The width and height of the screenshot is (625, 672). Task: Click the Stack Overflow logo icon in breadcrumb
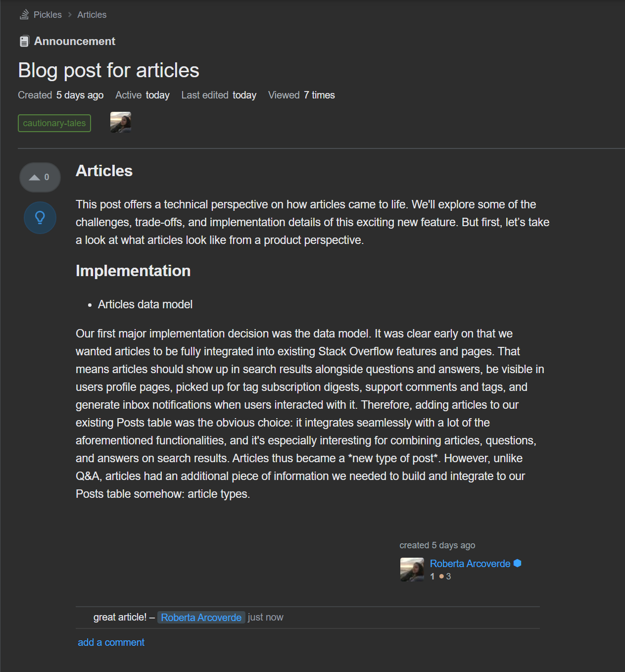[24, 15]
